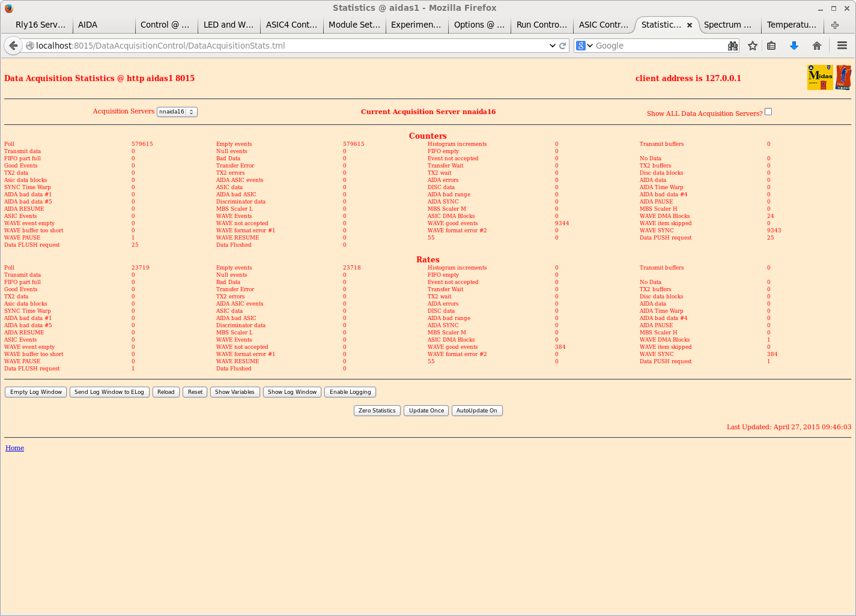Switch to the Experimen... tab
Viewport: 856px width, 616px height.
pyautogui.click(x=416, y=25)
